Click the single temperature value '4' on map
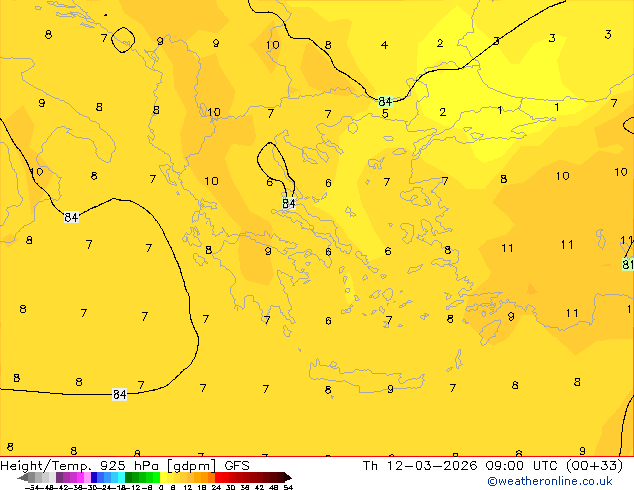Image resolution: width=634 pixels, height=490 pixels. tap(384, 45)
